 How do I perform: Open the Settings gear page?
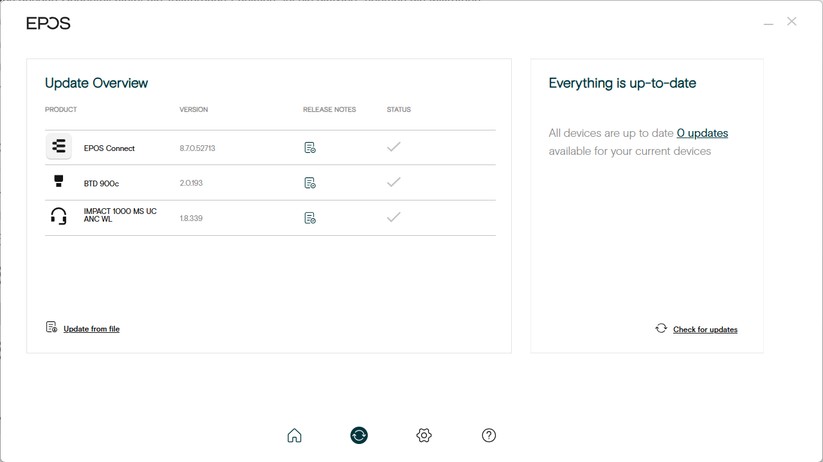424,435
